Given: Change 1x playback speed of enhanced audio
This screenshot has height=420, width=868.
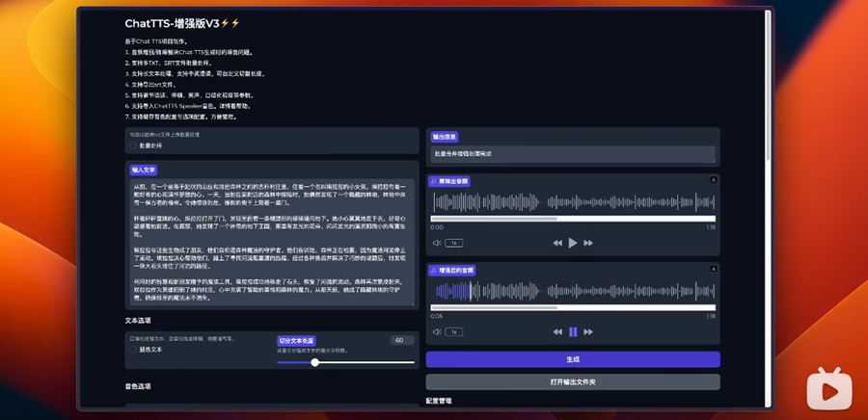Looking at the screenshot, I should (x=454, y=331).
